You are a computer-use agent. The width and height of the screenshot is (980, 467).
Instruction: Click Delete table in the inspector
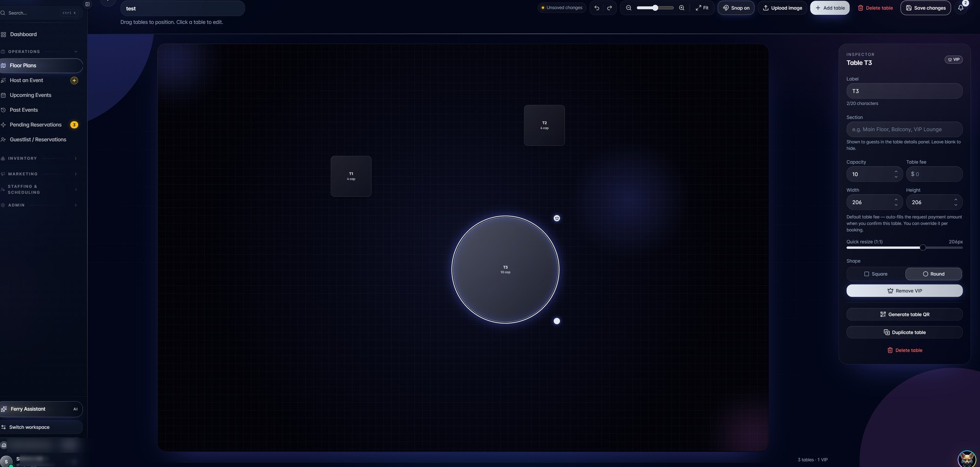click(x=905, y=350)
